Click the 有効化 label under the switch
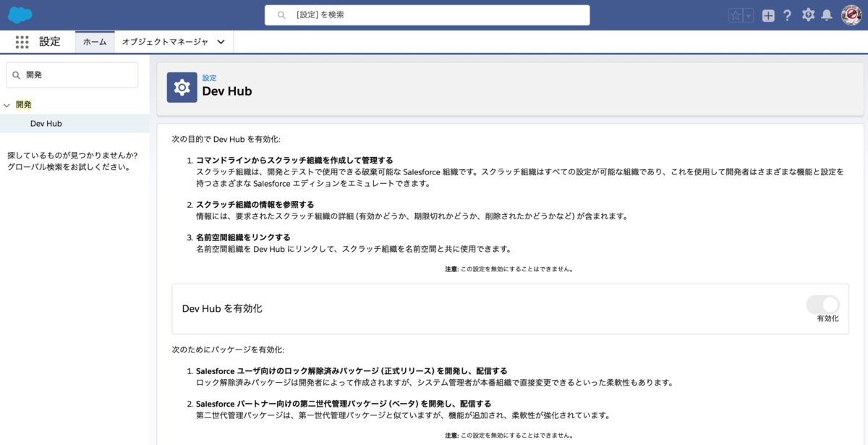Screen dimensions: 868x445 click(x=827, y=318)
